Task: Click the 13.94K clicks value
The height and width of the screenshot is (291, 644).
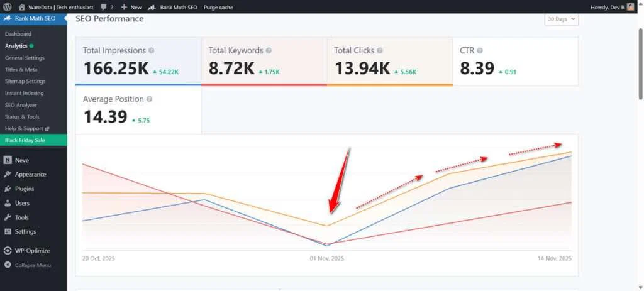Action: coord(362,68)
